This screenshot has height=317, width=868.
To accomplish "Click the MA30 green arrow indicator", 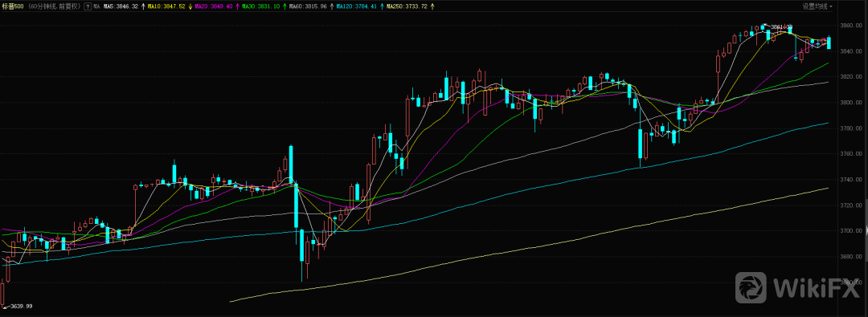I will pos(285,6).
